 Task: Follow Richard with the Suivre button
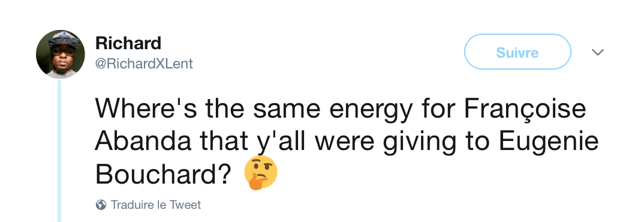click(x=517, y=52)
